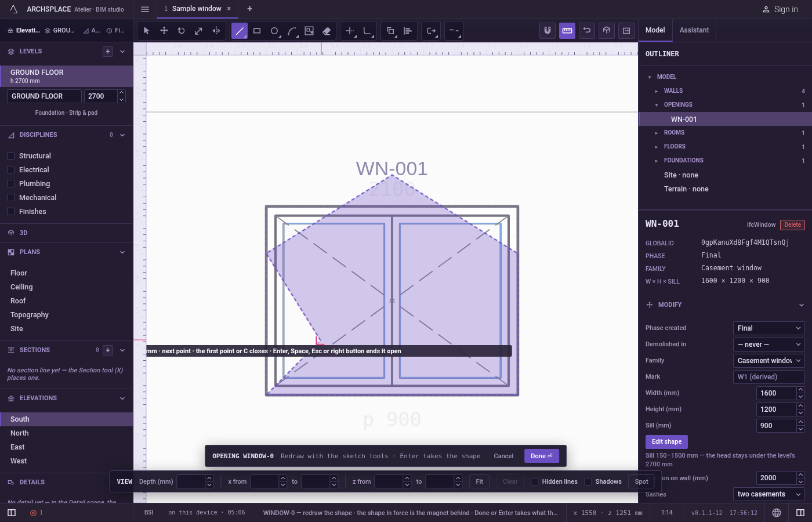Image resolution: width=812 pixels, height=522 pixels.
Task: Select the Mirror tool
Action: click(216, 31)
